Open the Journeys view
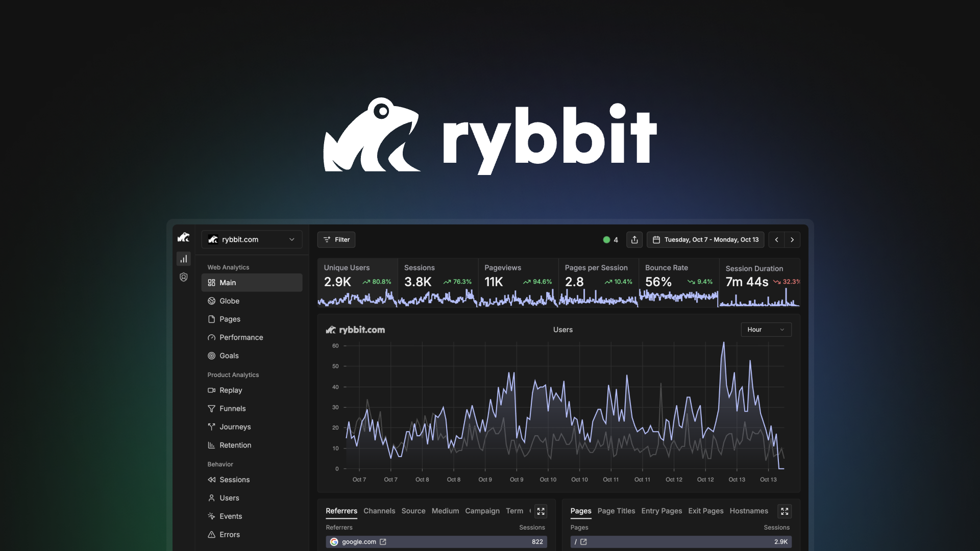This screenshot has width=980, height=551. click(235, 427)
